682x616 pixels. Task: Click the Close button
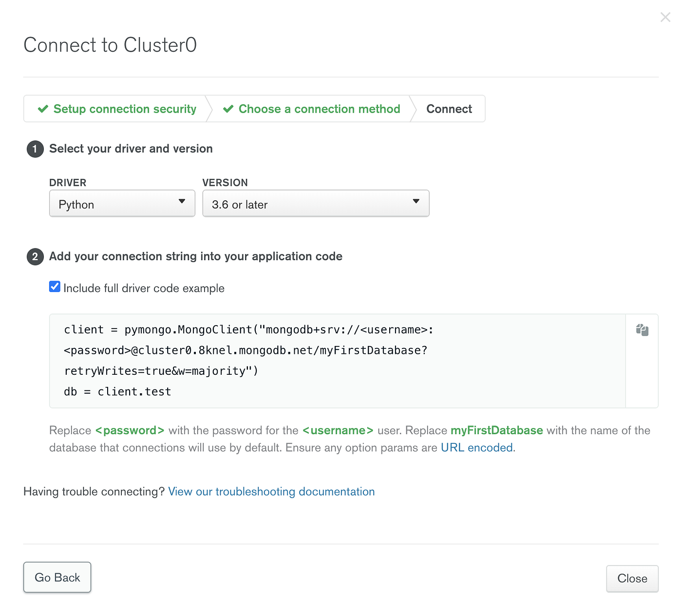(632, 578)
